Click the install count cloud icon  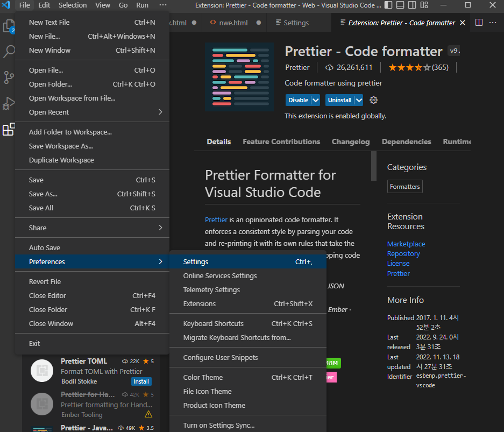point(329,67)
